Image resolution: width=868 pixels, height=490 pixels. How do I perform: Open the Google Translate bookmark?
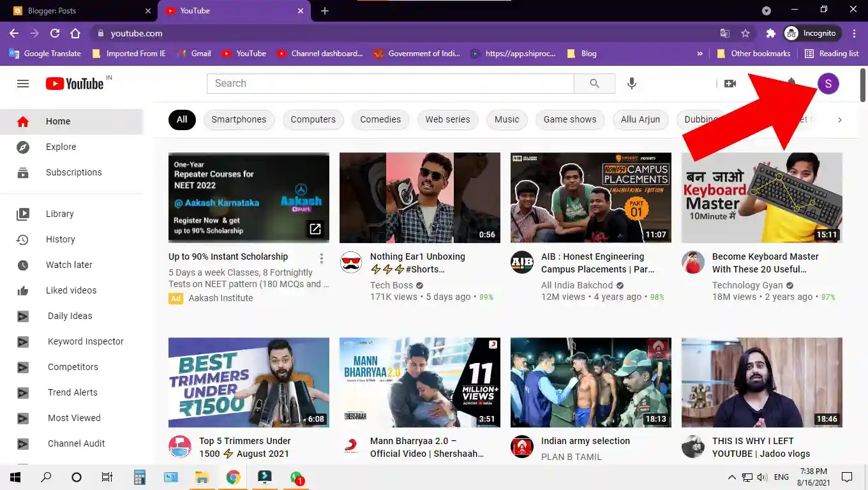[x=45, y=54]
